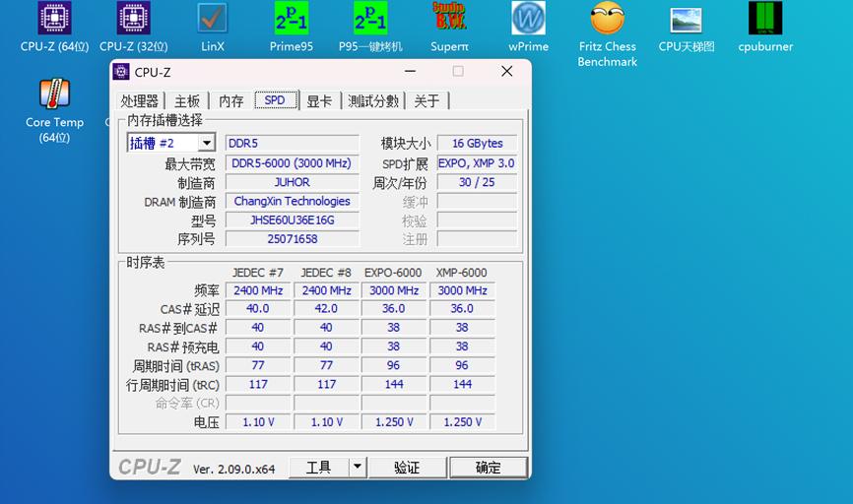Click the Ver. 2.09.0.x64 version text
This screenshot has height=504, width=853.
233,470
